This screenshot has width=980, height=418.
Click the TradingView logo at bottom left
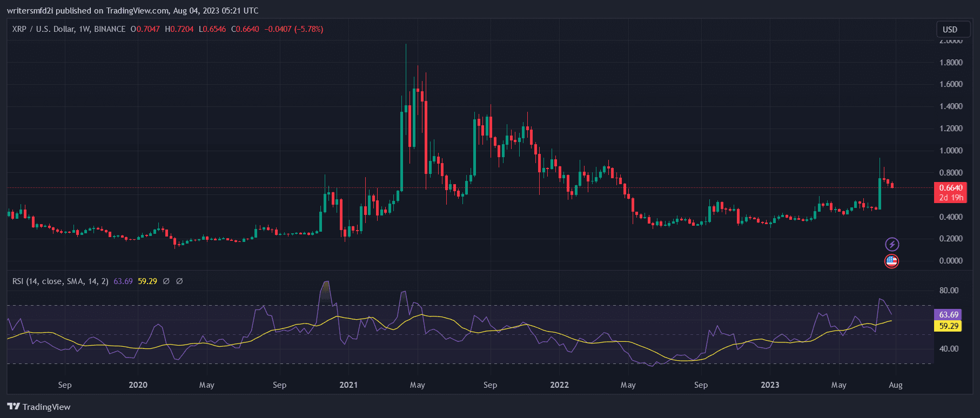(x=39, y=407)
